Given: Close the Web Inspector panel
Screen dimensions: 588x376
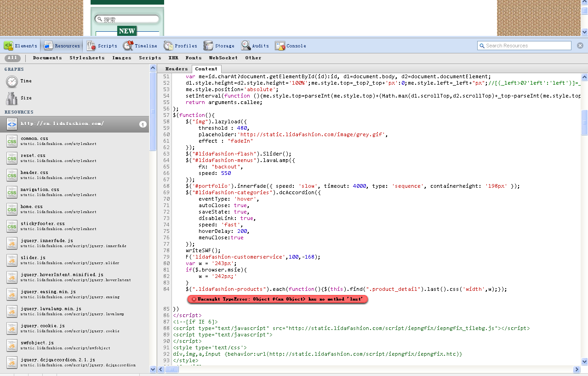Looking at the screenshot, I should coord(580,46).
